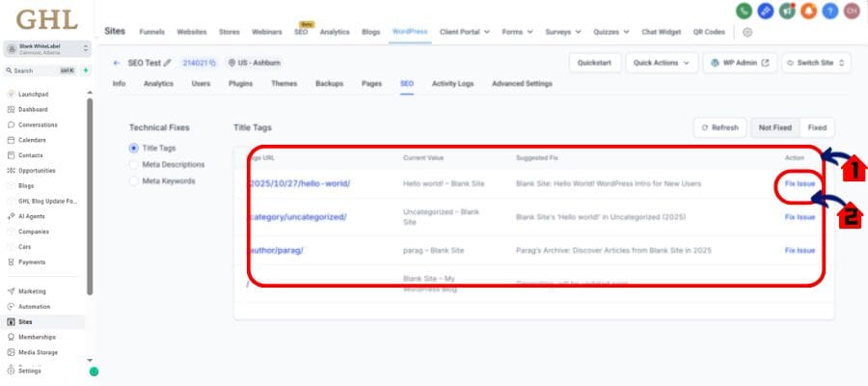This screenshot has width=868, height=386.
Task: Click the Quickstart button
Action: click(x=594, y=63)
